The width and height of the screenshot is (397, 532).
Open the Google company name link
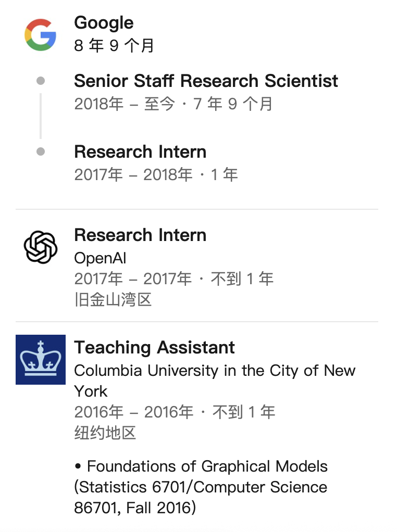click(x=104, y=23)
